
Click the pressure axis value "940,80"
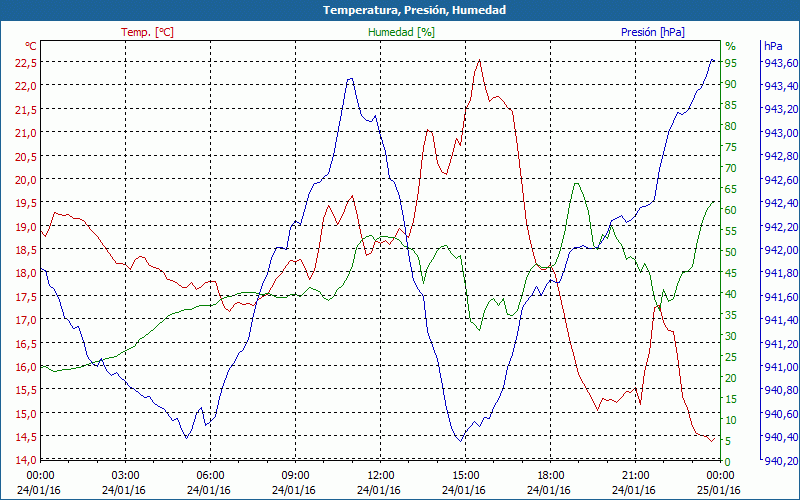point(781,390)
